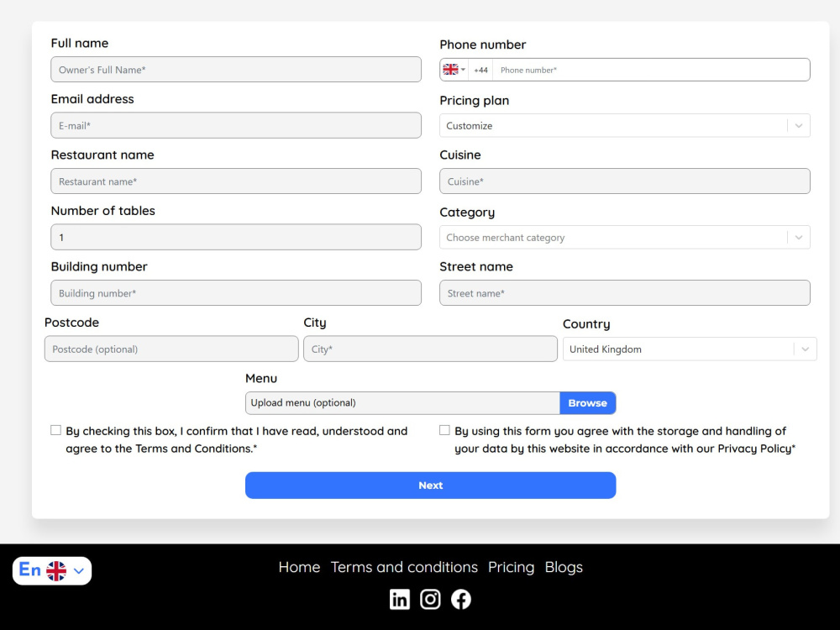Focus the Street name field

625,293
